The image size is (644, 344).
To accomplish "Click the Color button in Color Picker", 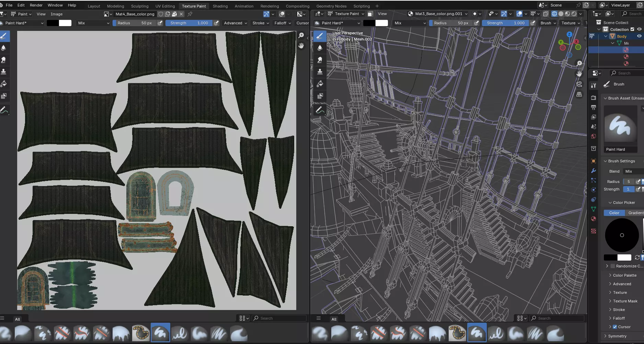I will coord(614,213).
